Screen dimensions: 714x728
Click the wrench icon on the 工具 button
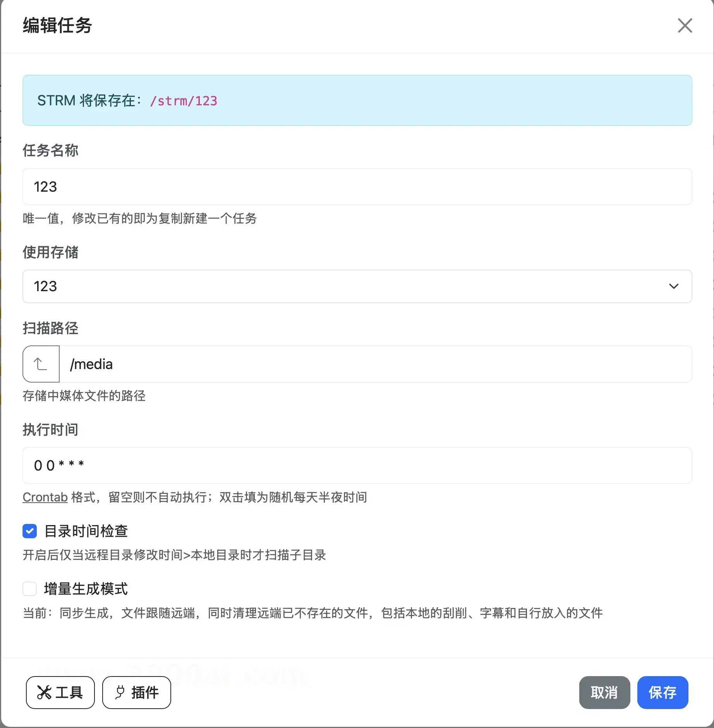(x=44, y=693)
